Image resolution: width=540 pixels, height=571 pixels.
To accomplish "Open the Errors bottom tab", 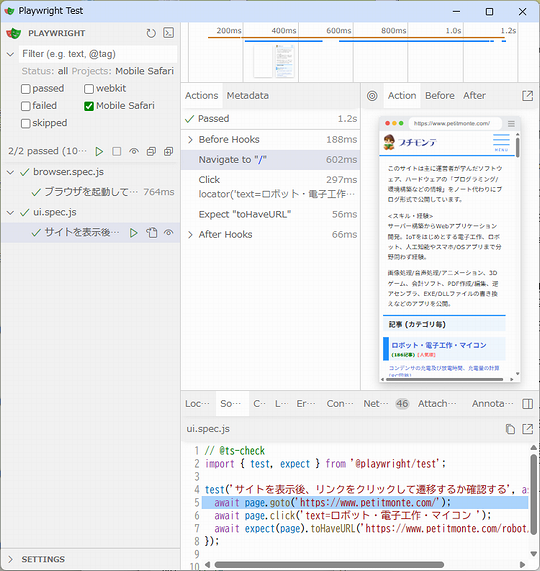I will coord(306,404).
